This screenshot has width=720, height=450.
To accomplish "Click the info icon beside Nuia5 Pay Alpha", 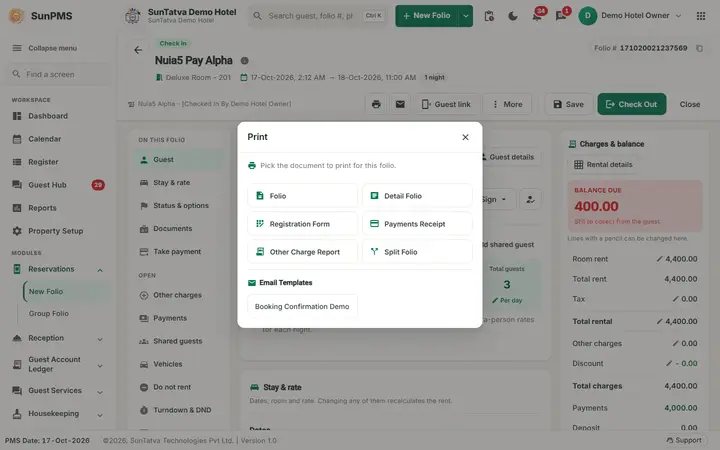I will (245, 61).
